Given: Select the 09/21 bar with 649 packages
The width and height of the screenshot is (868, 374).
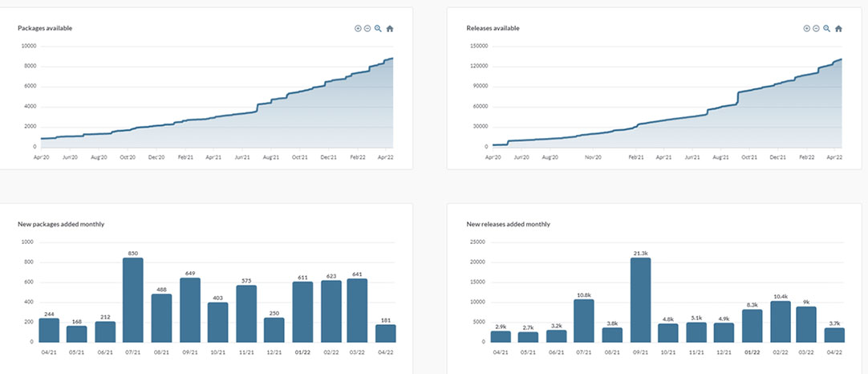Looking at the screenshot, I should (x=190, y=310).
